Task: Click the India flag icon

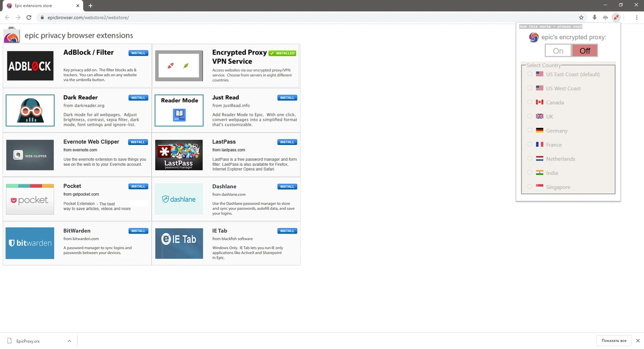Action: point(540,173)
